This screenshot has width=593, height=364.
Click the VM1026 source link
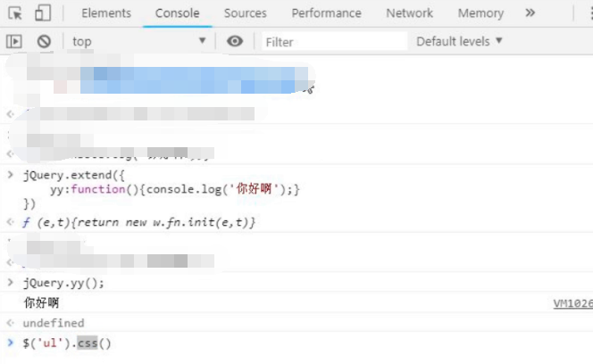point(573,303)
